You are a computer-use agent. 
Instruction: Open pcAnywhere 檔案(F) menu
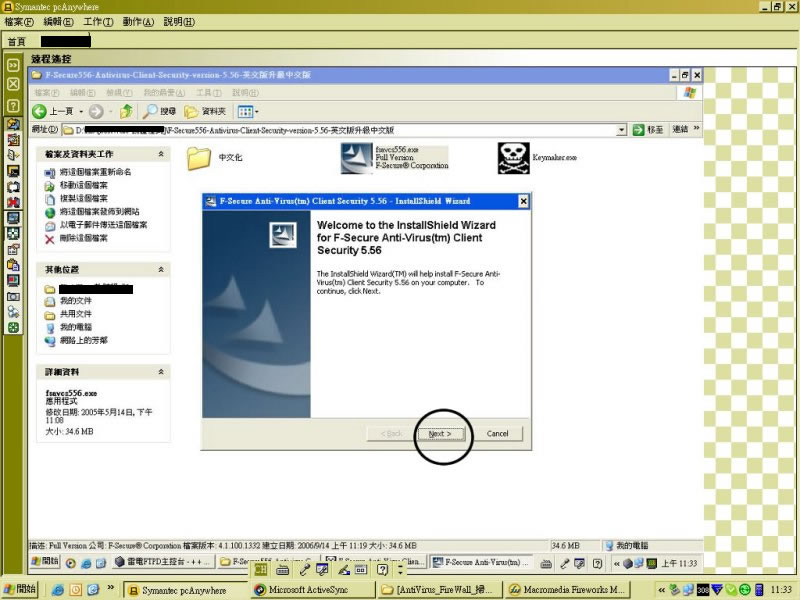[19, 22]
